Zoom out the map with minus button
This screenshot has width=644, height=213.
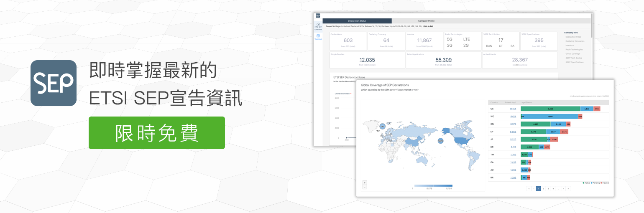(x=365, y=187)
